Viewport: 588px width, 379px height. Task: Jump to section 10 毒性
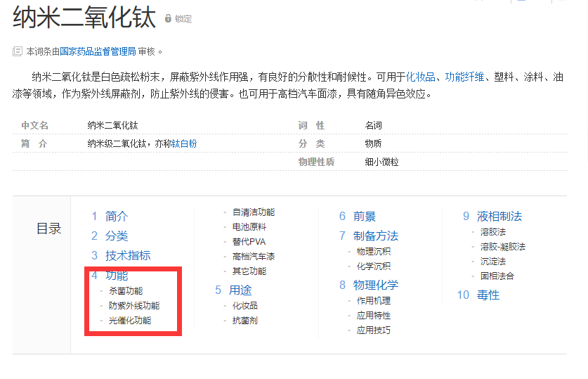coord(488,295)
